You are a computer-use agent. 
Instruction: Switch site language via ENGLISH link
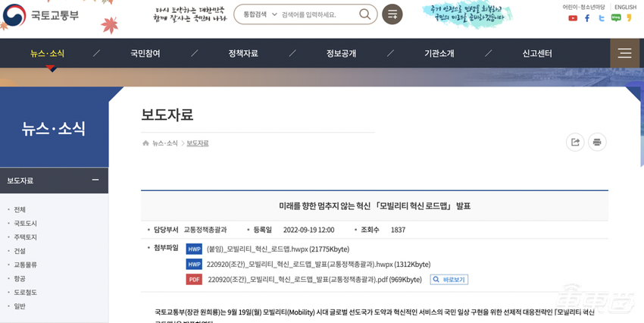pos(625,7)
